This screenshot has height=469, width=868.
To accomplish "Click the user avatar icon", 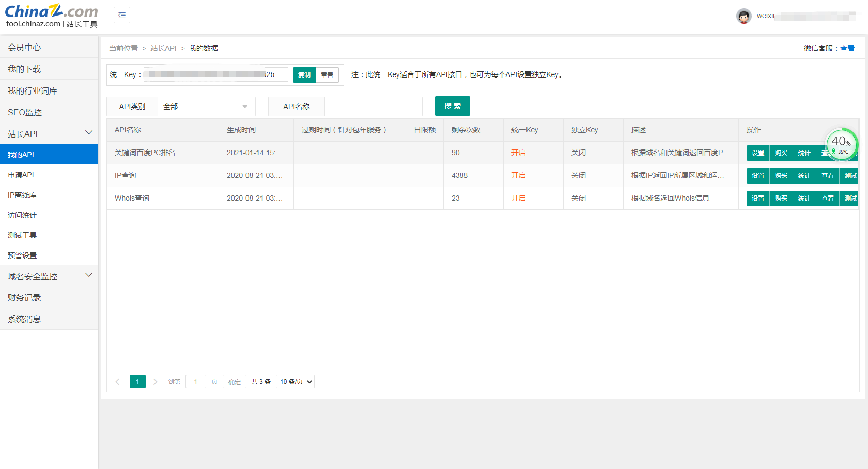I will click(x=743, y=17).
